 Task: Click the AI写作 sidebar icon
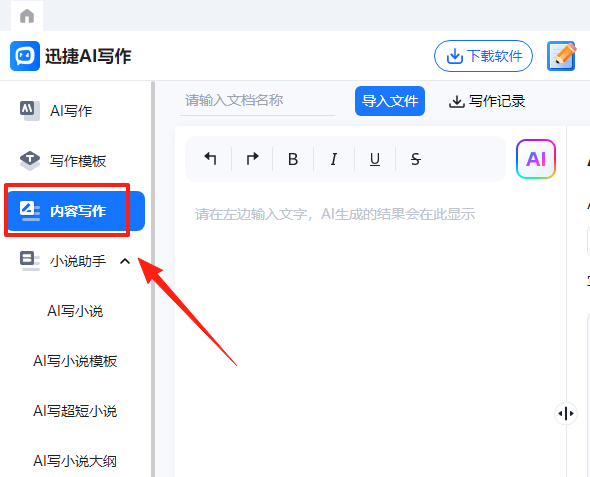30,111
